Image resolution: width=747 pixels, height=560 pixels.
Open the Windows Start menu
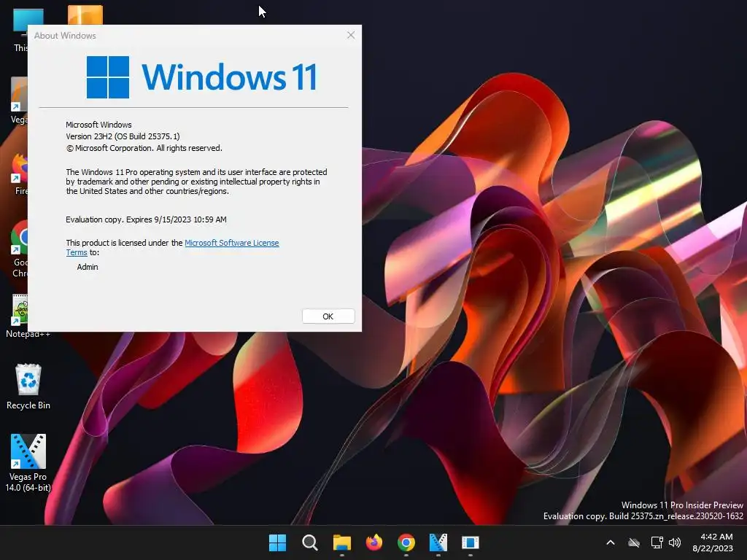tap(277, 542)
